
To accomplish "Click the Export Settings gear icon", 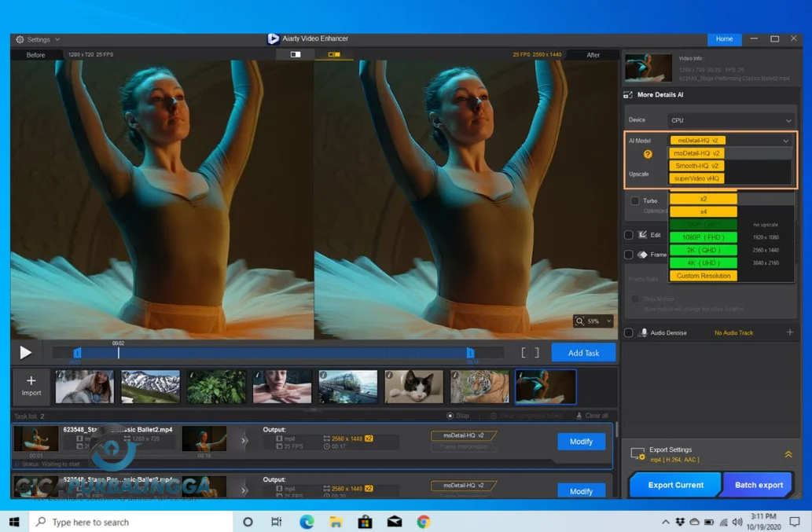I will pyautogui.click(x=637, y=454).
